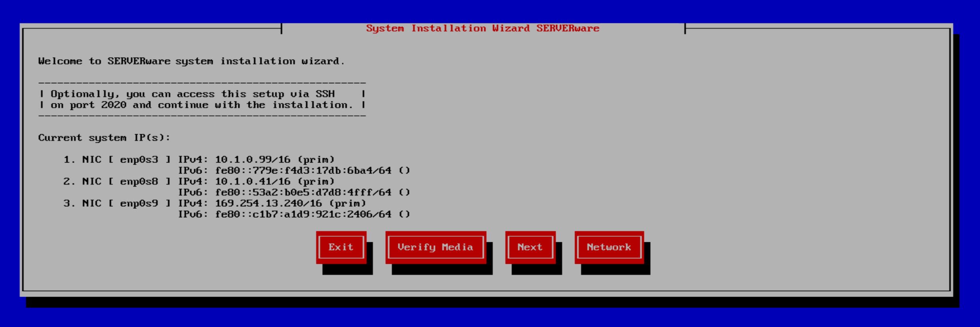Click the System Installation Wizard SERVERware title
The height and width of the screenshot is (327, 980).
pyautogui.click(x=483, y=28)
